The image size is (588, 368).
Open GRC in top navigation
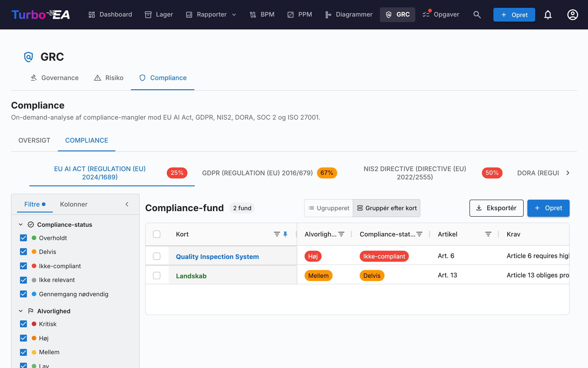398,14
